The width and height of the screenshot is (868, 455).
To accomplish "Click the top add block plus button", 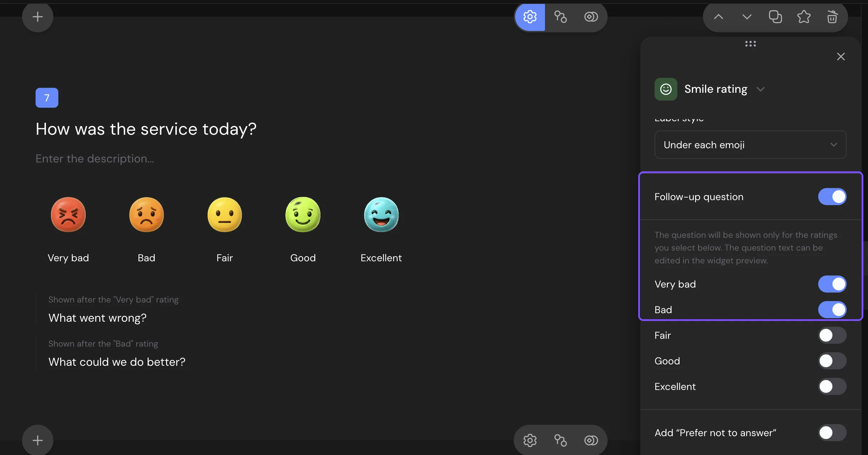I will pyautogui.click(x=38, y=17).
